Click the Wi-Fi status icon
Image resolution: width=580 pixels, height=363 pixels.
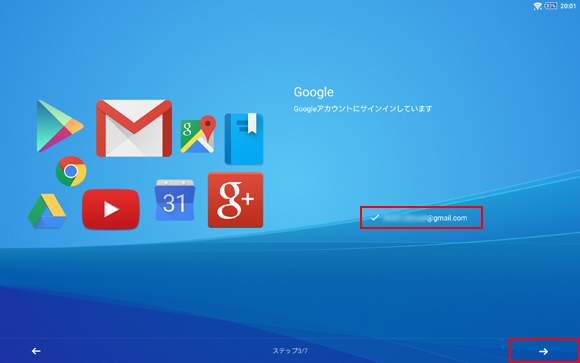tap(537, 6)
